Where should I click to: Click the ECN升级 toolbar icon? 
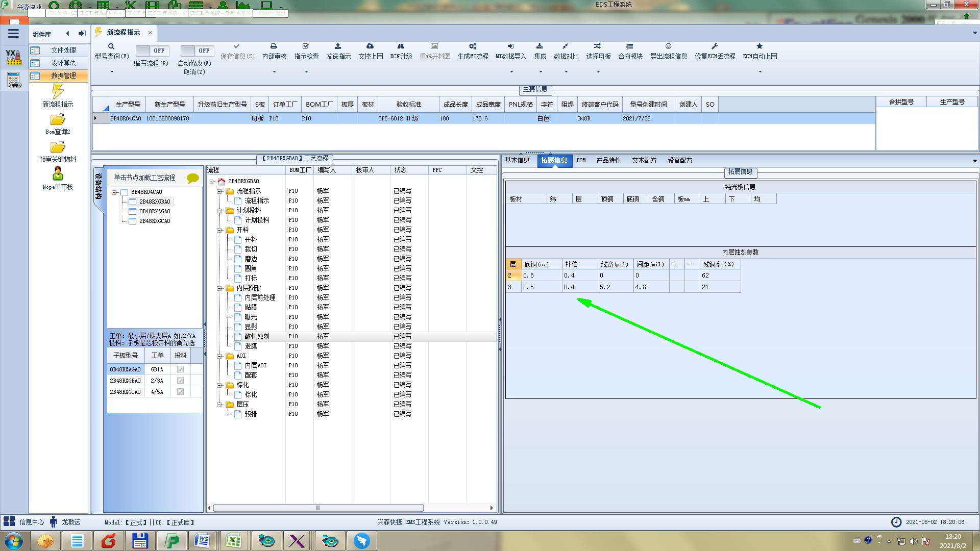pyautogui.click(x=401, y=46)
